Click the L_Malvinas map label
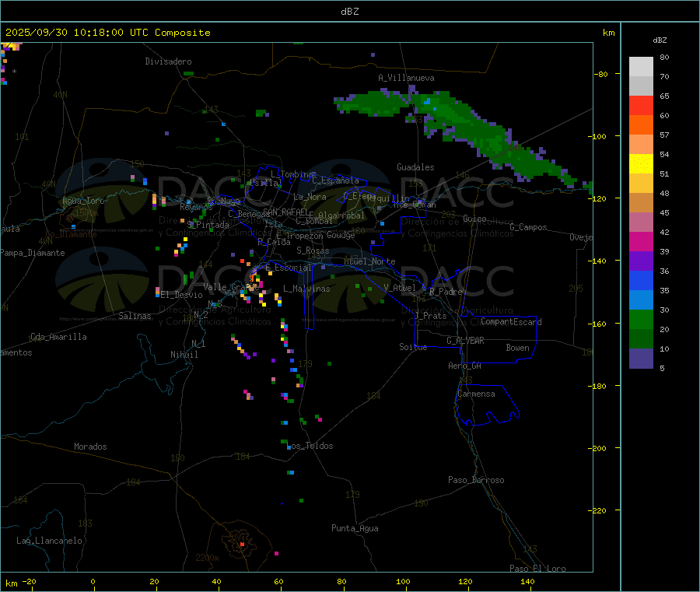Screen dimensions: 700x592 tap(306, 289)
